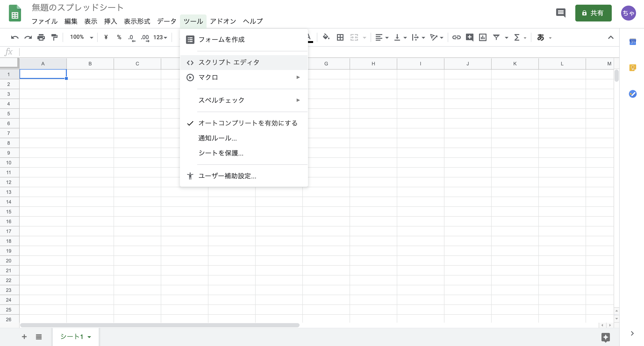Insert a link from the toolbar
Viewport: 644px width, 346px height.
(x=457, y=38)
